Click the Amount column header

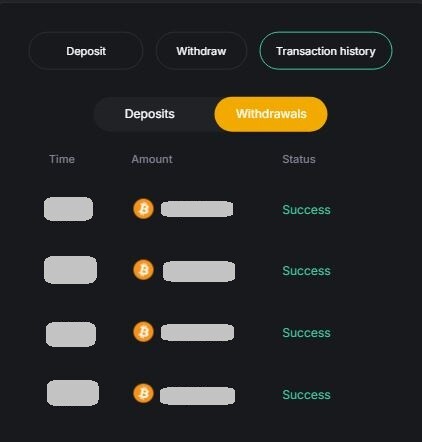click(152, 159)
